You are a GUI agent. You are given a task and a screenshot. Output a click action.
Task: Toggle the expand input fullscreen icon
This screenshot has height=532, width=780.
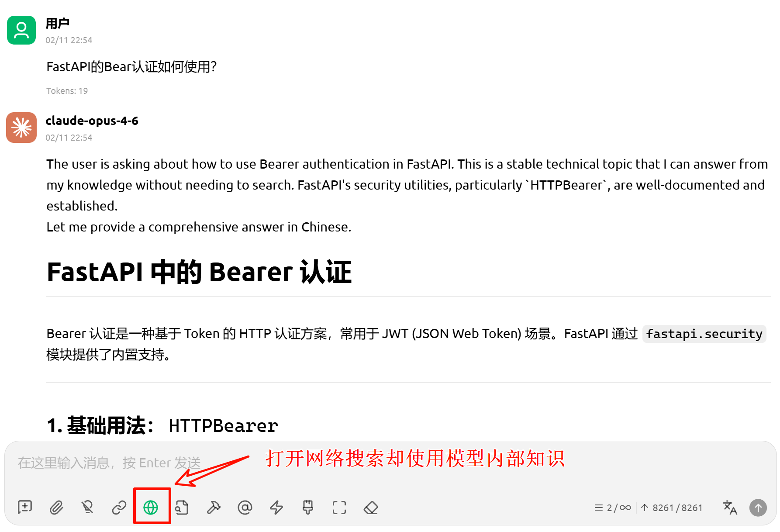pos(339,508)
